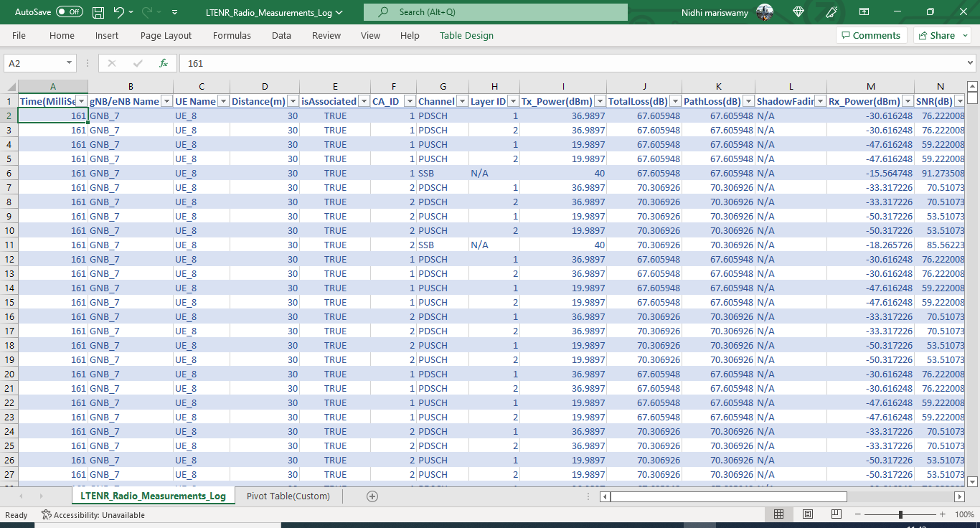Open the Customize Quick Access Toolbar dropdown
Screen dimensions: 980x528
175,12
